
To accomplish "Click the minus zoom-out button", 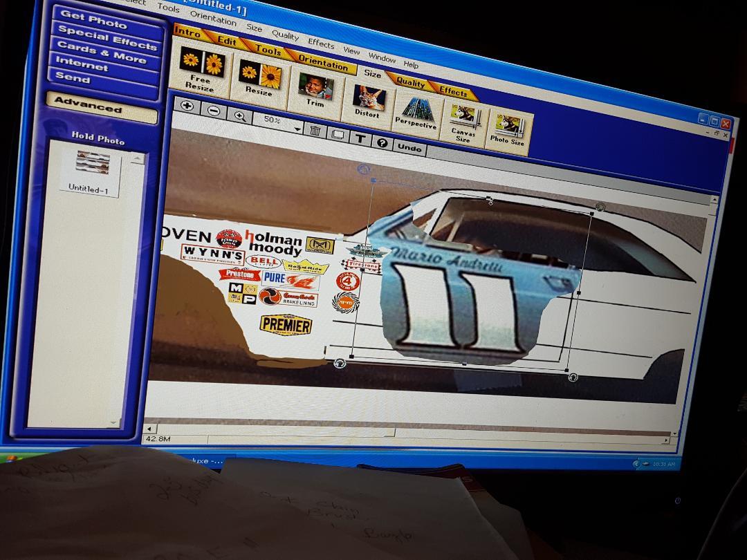I will tap(214, 111).
